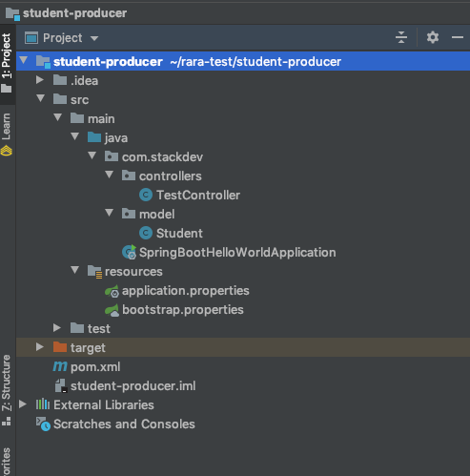The image size is (470, 476).
Task: Click the External Libraries icon
Action: tap(43, 404)
